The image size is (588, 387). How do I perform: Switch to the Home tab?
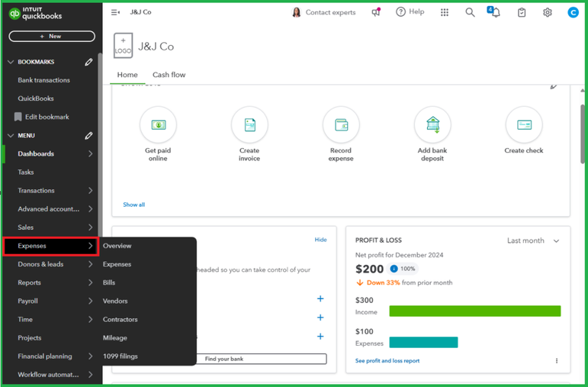point(127,75)
